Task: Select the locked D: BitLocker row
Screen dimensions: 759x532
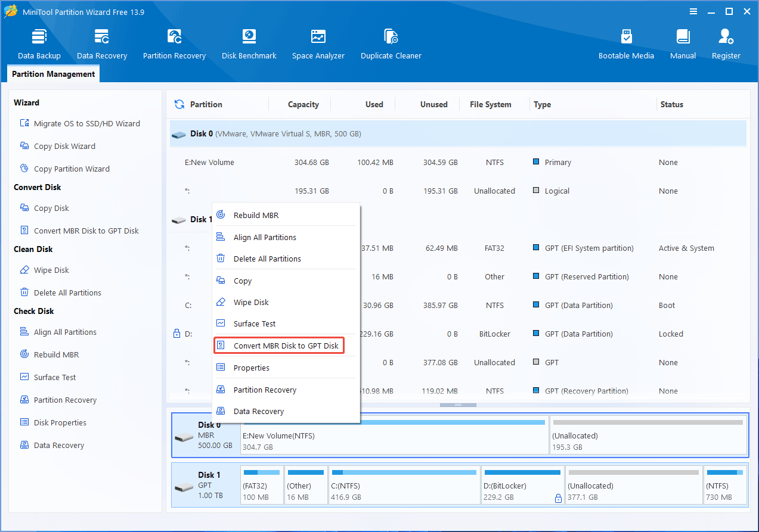Action: pyautogui.click(x=458, y=334)
